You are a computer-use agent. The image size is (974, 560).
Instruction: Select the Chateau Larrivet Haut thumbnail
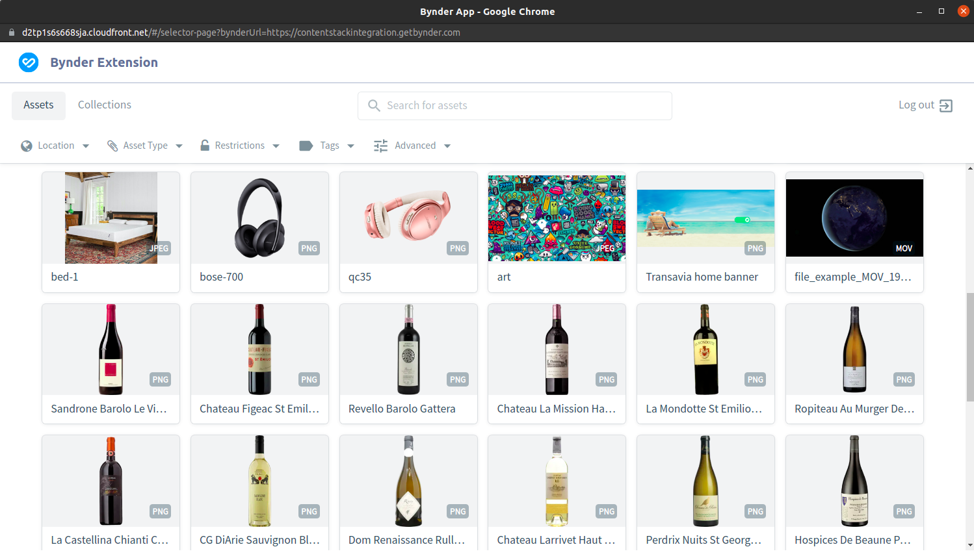[x=557, y=481]
